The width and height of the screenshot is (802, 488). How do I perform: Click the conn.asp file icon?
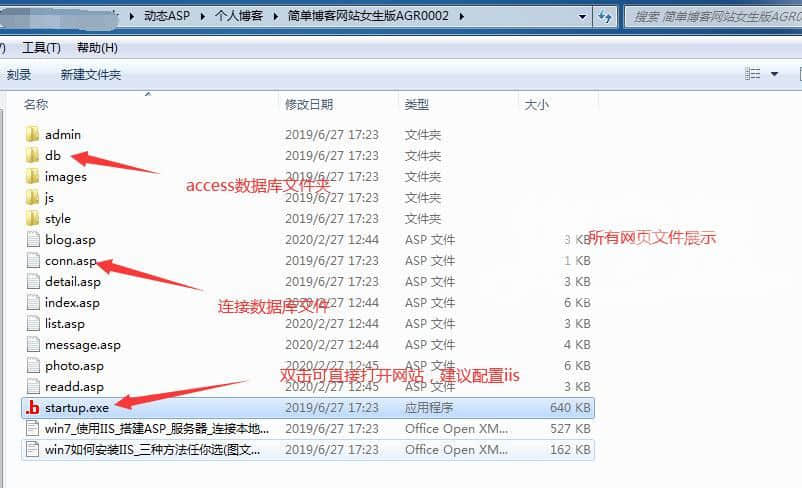pyautogui.click(x=31, y=261)
